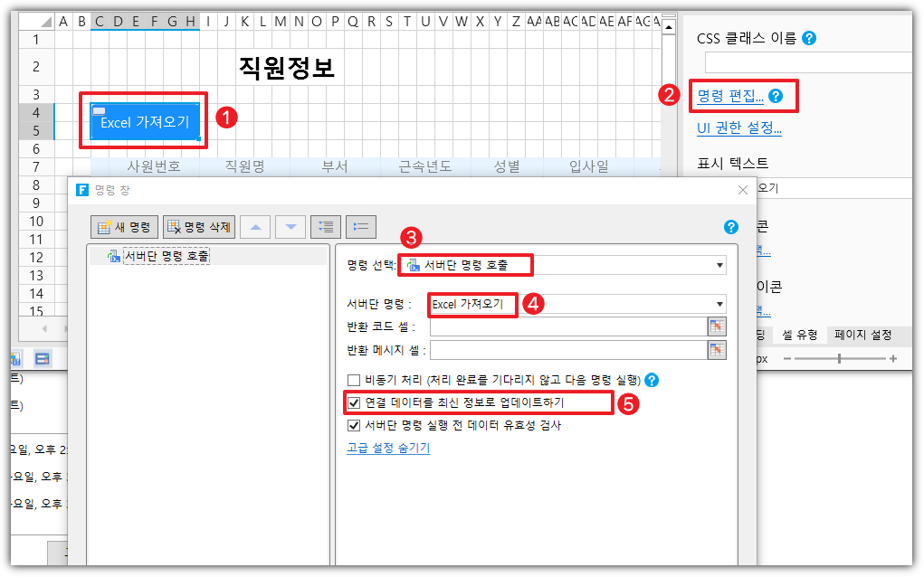Click the decrease indent icon in command toolbar
Screen dimensions: 924x577
point(360,227)
